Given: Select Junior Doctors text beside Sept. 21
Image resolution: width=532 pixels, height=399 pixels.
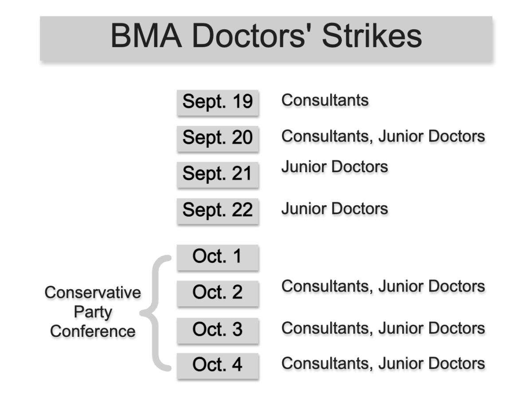Looking at the screenshot, I should point(335,167).
